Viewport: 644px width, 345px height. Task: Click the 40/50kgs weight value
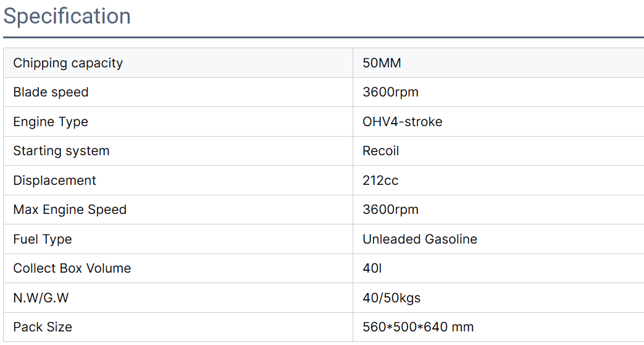pos(391,298)
